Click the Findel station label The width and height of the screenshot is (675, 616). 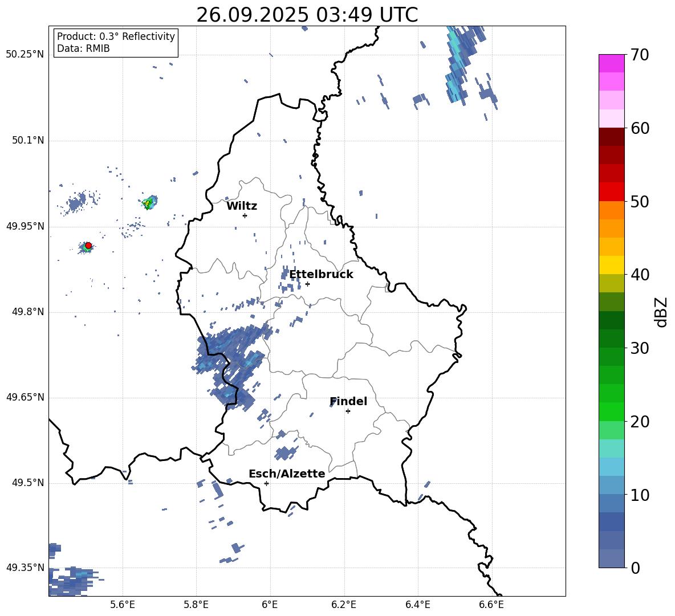pos(348,401)
